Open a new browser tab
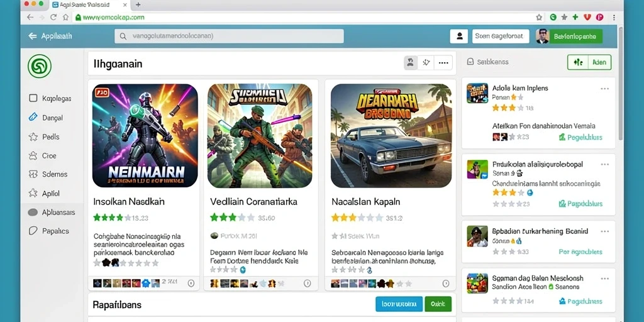644x322 pixels. coord(138,4)
